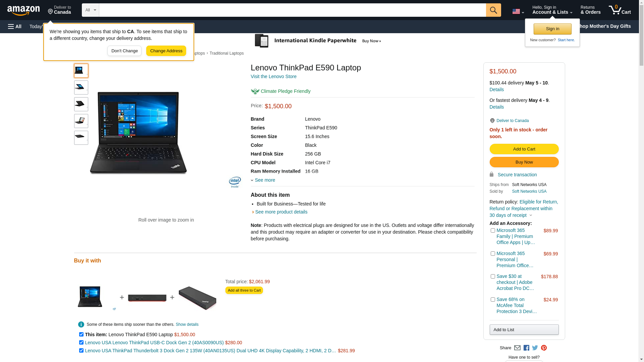
Task: Check McAfee Total Protection accessory box
Action: (493, 300)
